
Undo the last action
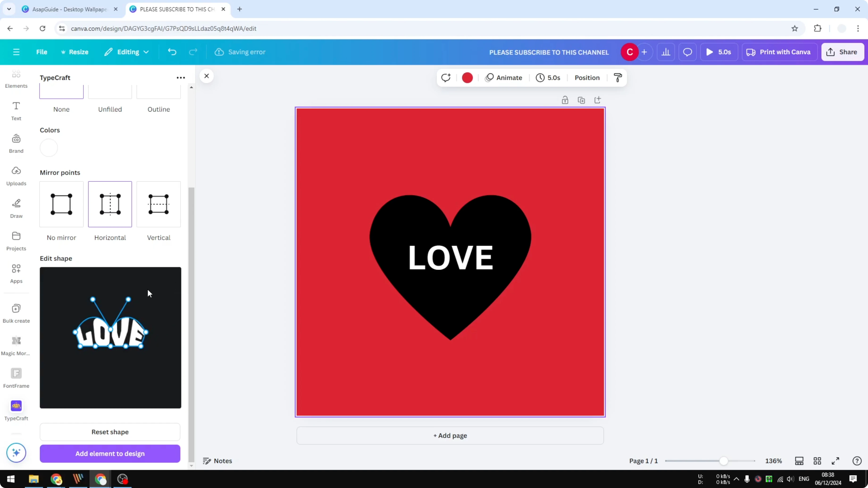(x=172, y=52)
